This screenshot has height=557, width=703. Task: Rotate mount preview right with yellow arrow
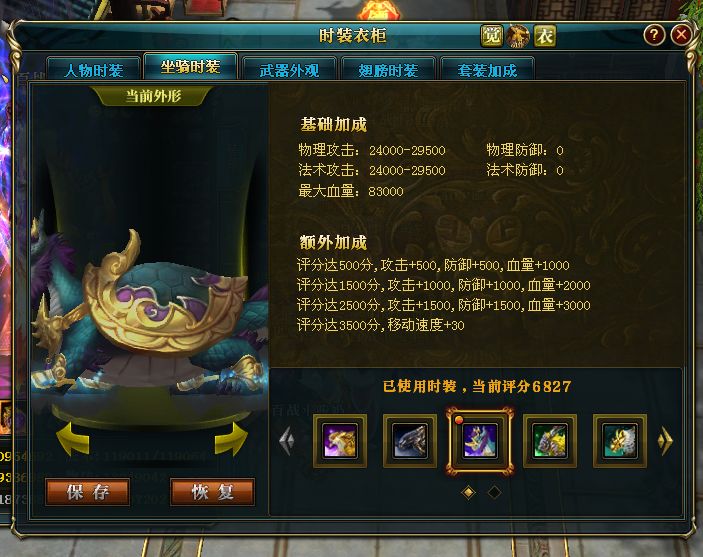click(x=231, y=439)
